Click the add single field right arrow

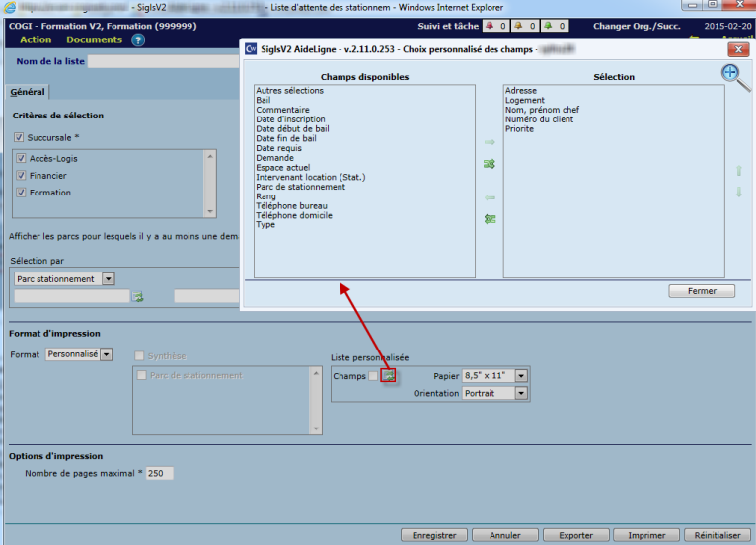click(490, 142)
